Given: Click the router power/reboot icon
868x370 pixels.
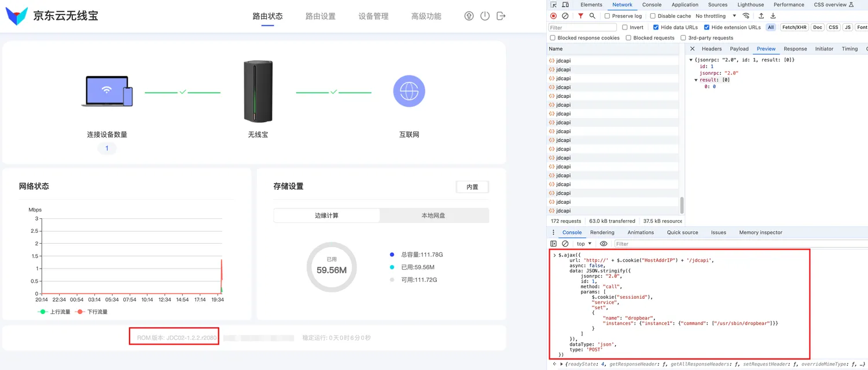Looking at the screenshot, I should pyautogui.click(x=485, y=16).
